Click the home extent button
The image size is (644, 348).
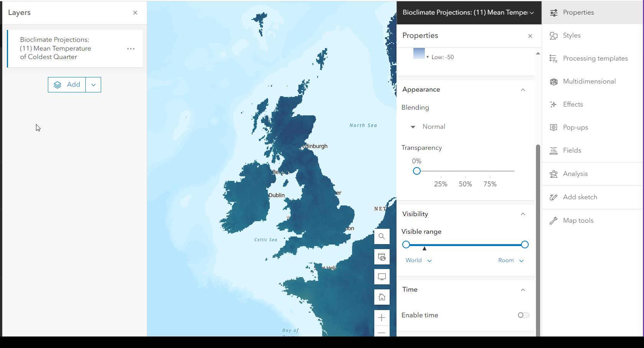coord(382,297)
